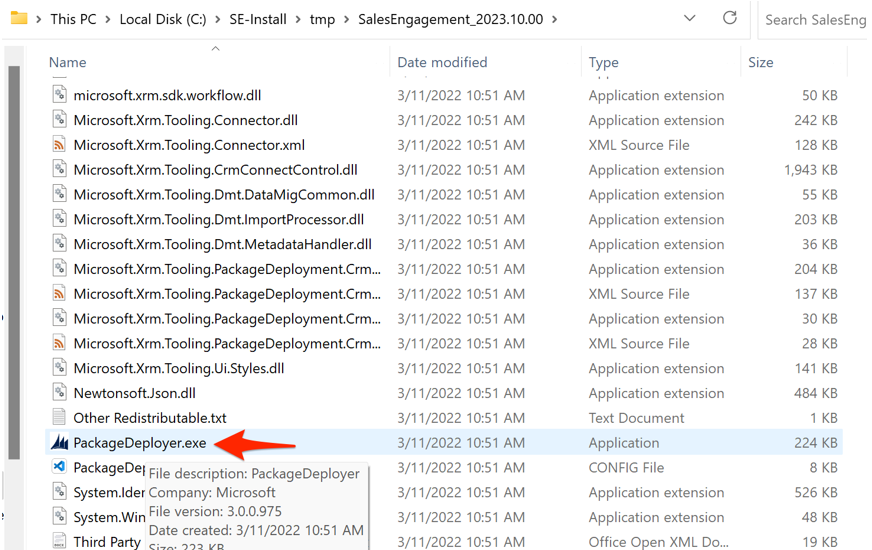The width and height of the screenshot is (872, 550).
Task: Expand chevron after This PC breadcrumb
Action: pyautogui.click(x=108, y=19)
